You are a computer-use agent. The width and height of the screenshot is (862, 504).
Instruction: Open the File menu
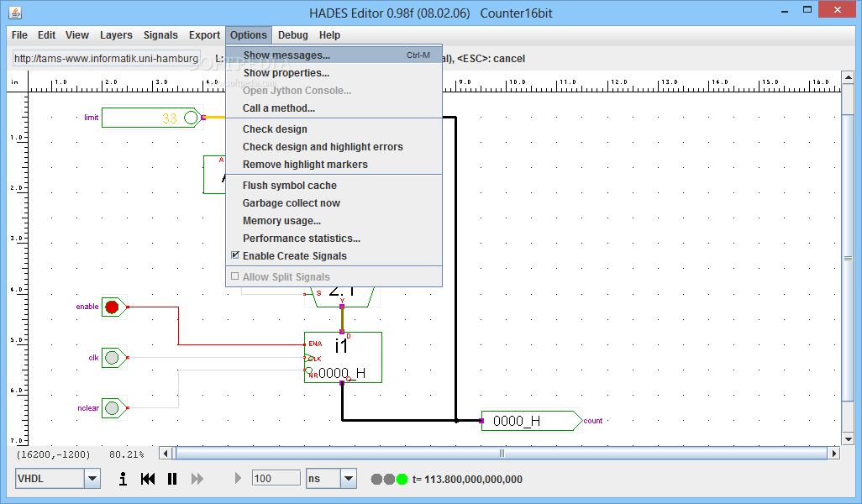coord(19,35)
